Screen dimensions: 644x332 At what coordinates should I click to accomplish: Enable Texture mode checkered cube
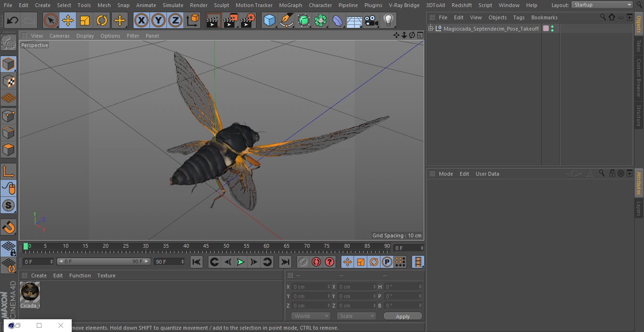(x=8, y=81)
